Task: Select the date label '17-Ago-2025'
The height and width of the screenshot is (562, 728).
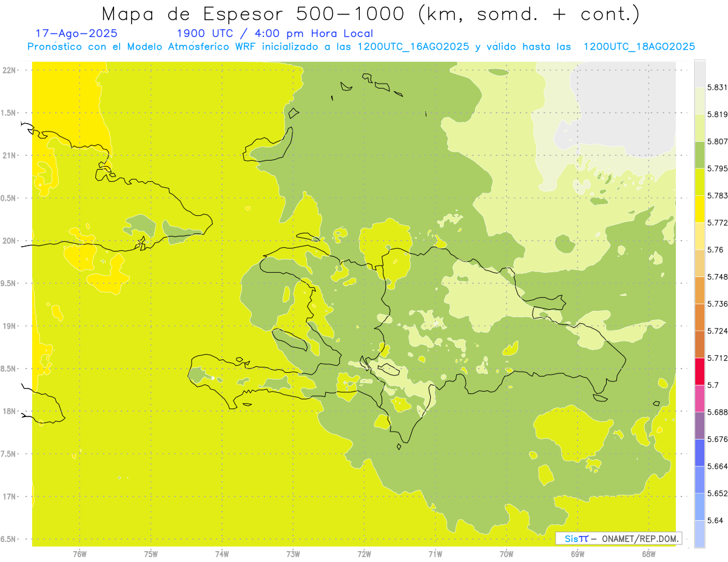Action: (76, 34)
